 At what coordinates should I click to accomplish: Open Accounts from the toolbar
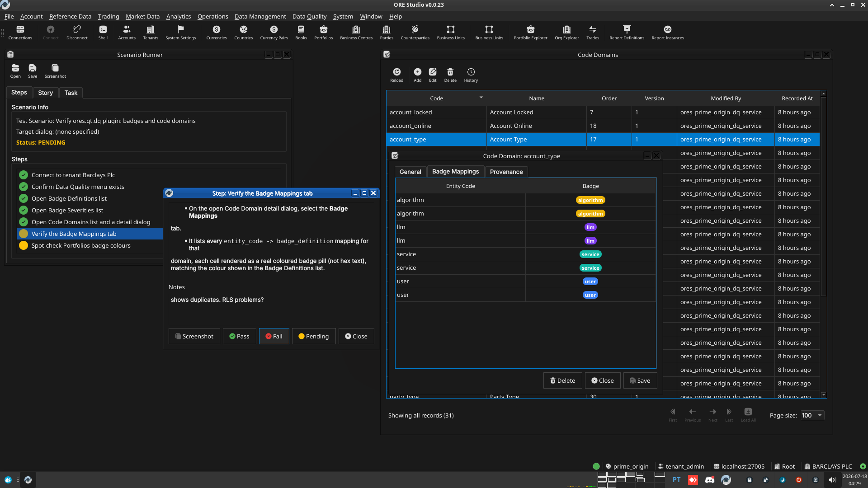[127, 33]
